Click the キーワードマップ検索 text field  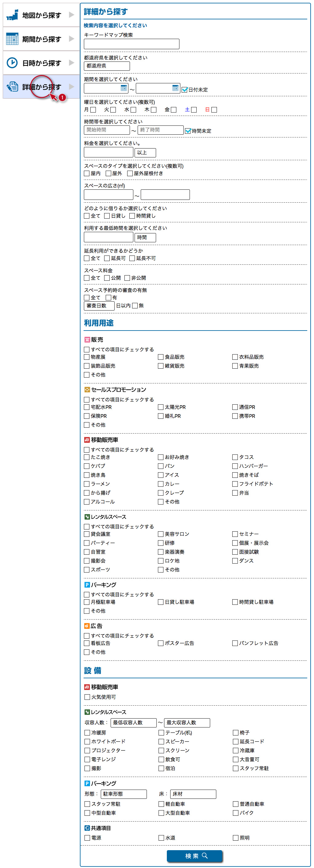(131, 44)
